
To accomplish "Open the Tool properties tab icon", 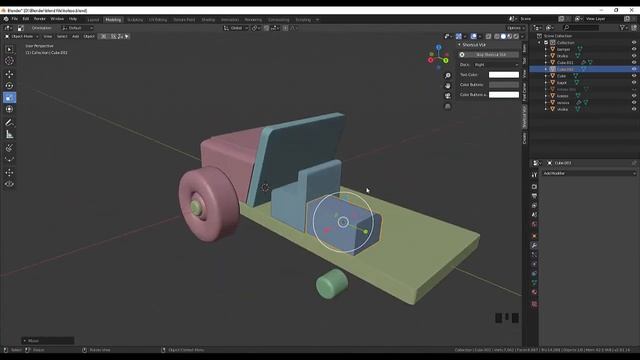I will tap(534, 175).
